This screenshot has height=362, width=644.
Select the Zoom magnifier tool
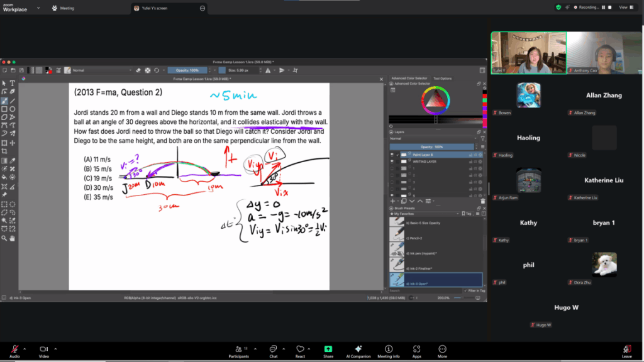(4, 238)
